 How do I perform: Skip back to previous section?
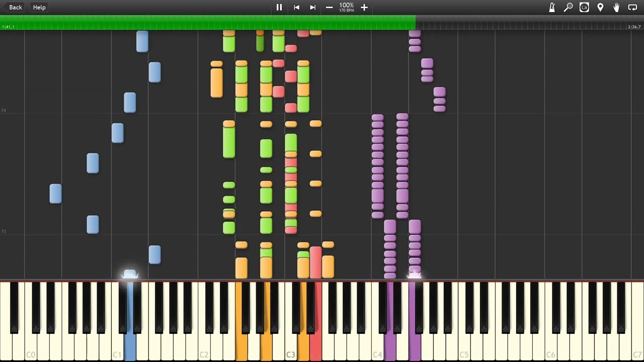click(296, 7)
